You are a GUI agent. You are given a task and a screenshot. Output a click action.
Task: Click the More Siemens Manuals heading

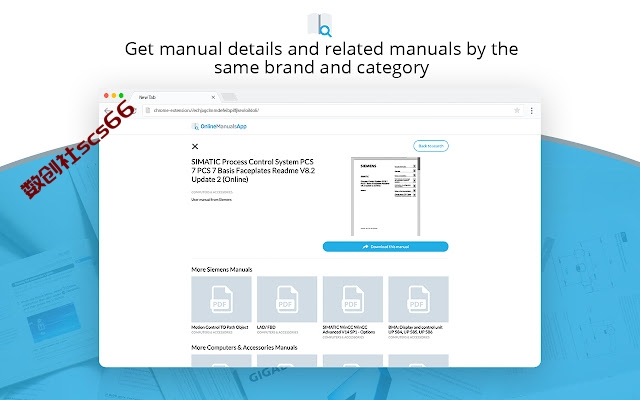pyautogui.click(x=222, y=269)
